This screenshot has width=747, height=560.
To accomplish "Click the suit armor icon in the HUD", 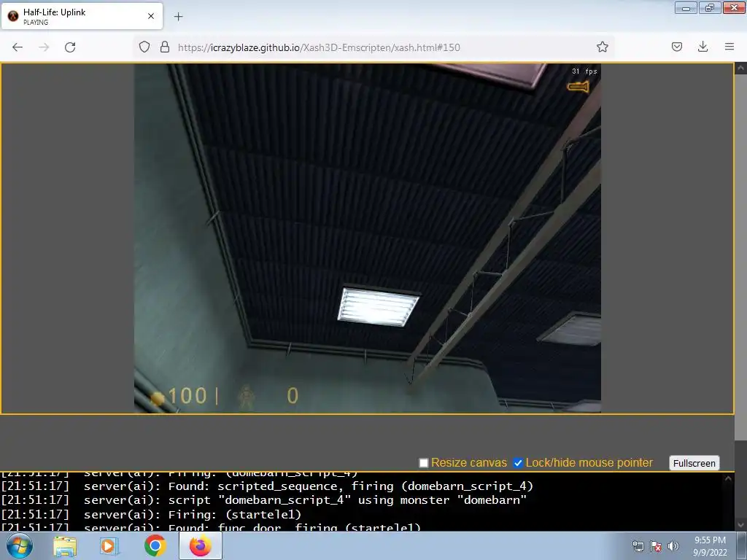I will pos(247,397).
